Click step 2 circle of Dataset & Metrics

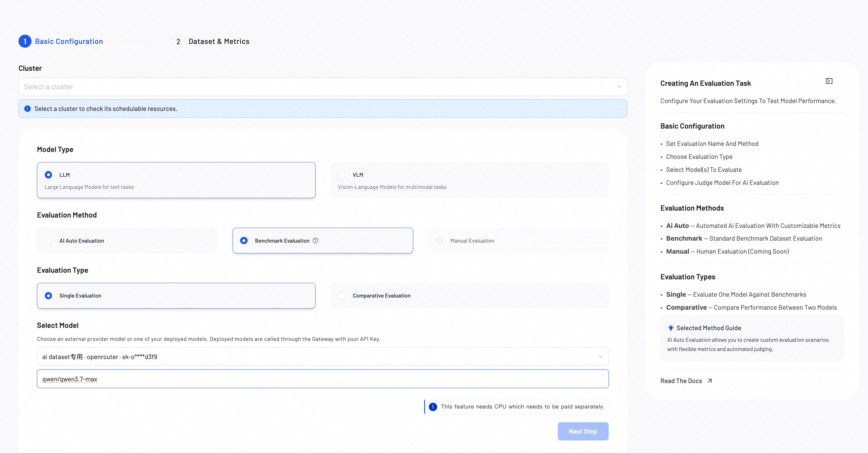pyautogui.click(x=178, y=41)
